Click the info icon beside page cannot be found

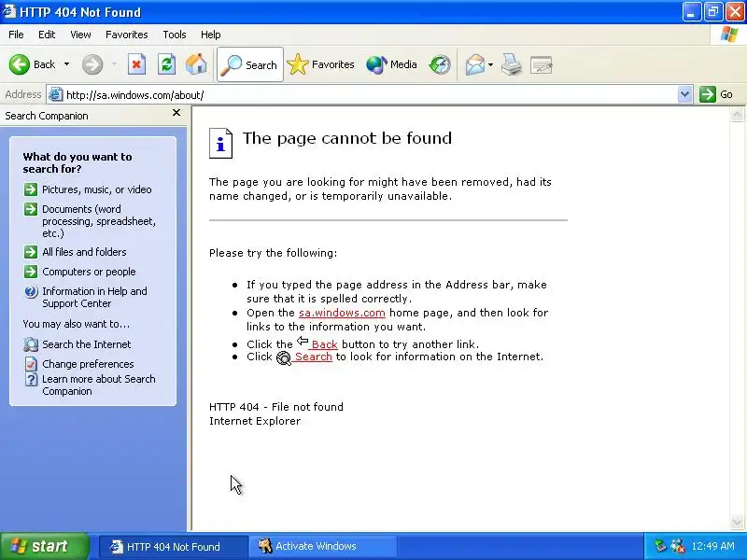[x=220, y=144]
